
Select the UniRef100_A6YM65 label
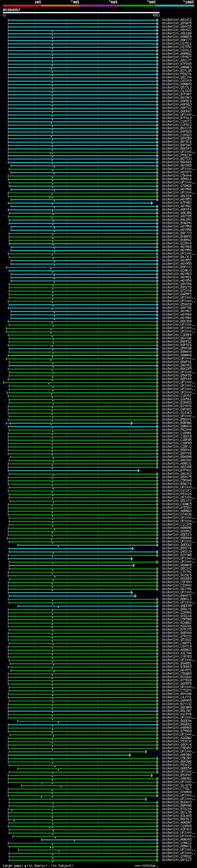pyautogui.click(x=177, y=165)
